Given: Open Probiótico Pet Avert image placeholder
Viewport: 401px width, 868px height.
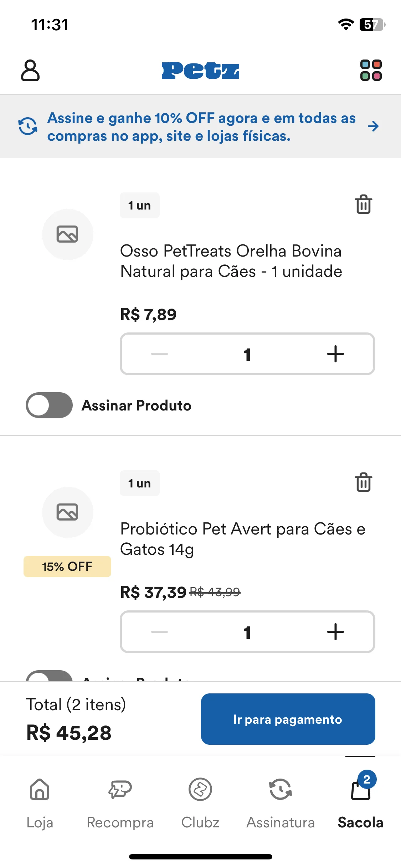Looking at the screenshot, I should coord(67,512).
